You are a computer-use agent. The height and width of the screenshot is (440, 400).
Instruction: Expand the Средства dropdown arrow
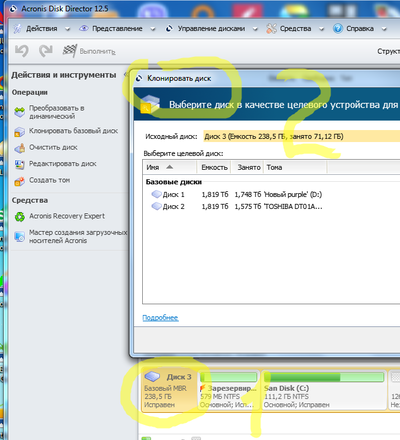[x=321, y=29]
